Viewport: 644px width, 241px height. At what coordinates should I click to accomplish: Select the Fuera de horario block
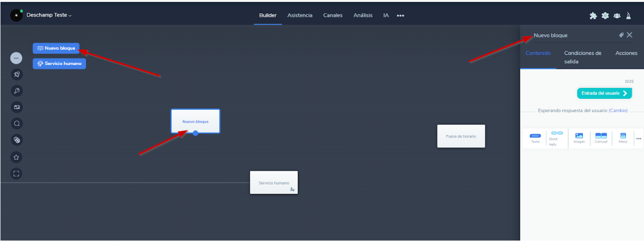pyautogui.click(x=461, y=136)
